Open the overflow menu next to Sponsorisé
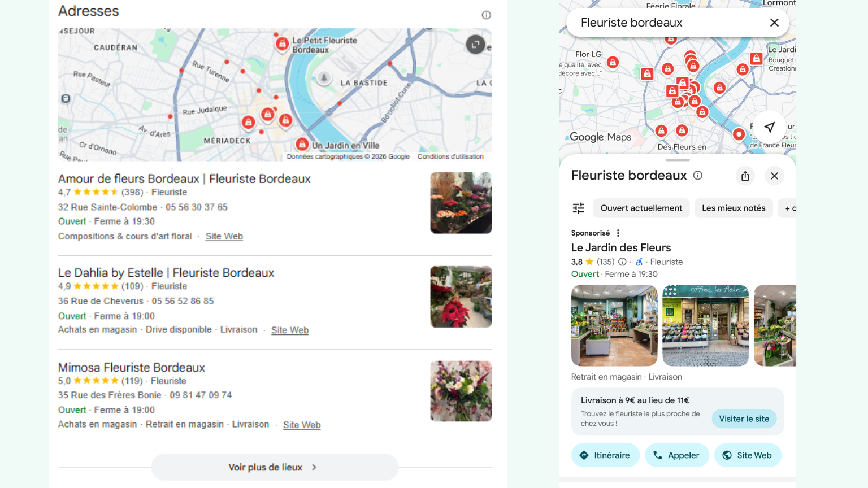868x488 pixels. [618, 233]
